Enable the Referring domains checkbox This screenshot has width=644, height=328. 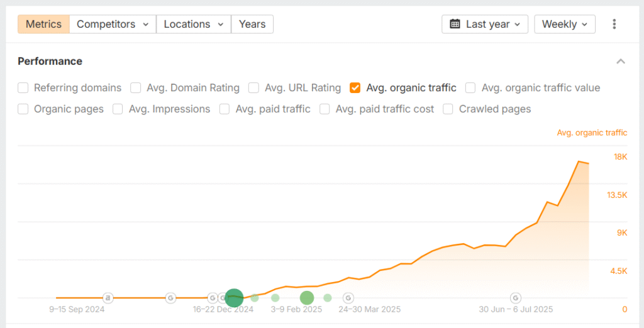23,88
